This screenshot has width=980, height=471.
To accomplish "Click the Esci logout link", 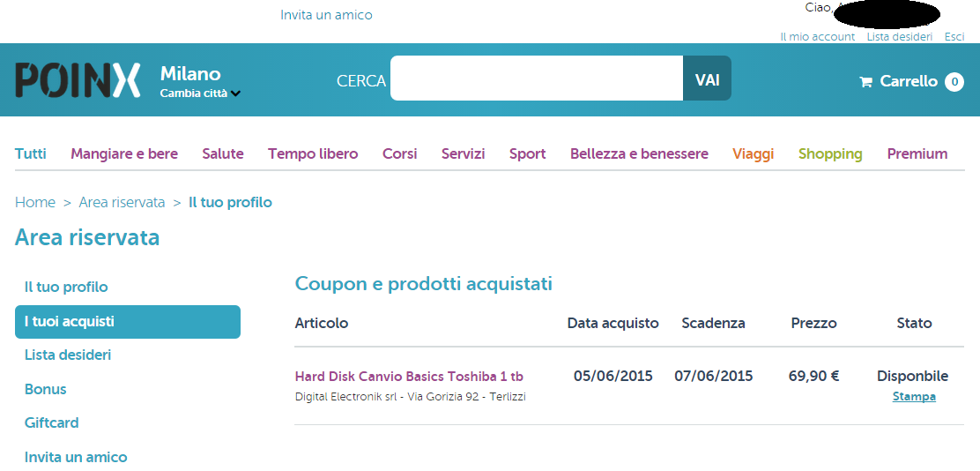I will (x=954, y=37).
